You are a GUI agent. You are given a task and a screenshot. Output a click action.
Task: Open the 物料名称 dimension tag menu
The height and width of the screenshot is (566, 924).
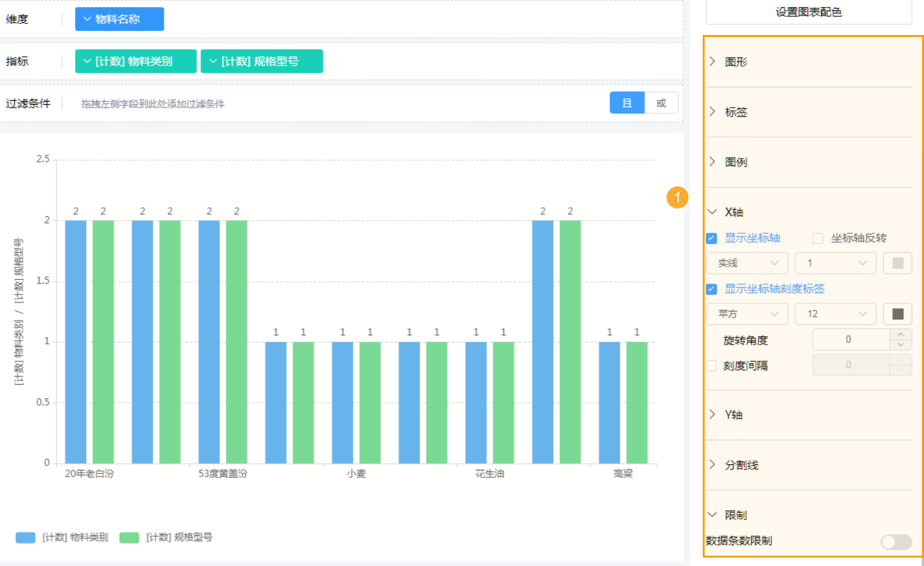tap(119, 19)
